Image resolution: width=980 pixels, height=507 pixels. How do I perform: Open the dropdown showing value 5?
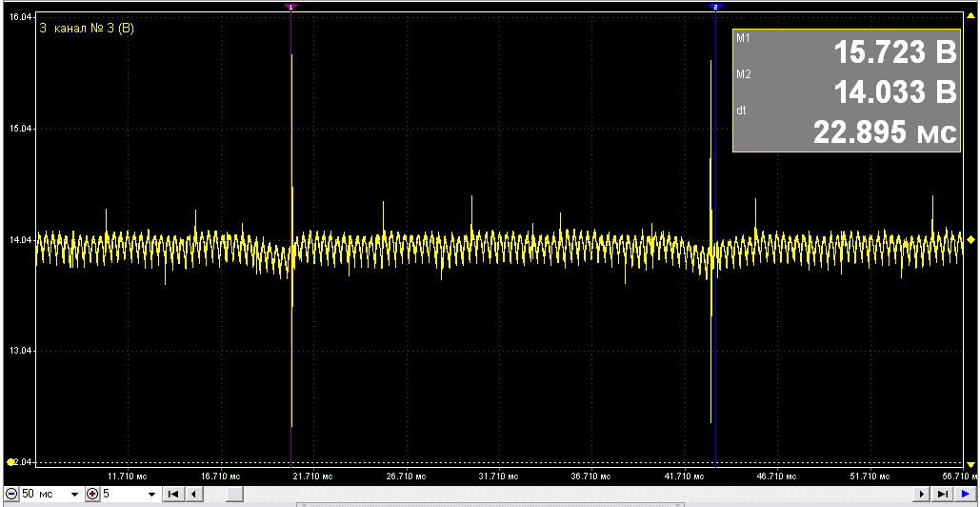[x=151, y=495]
